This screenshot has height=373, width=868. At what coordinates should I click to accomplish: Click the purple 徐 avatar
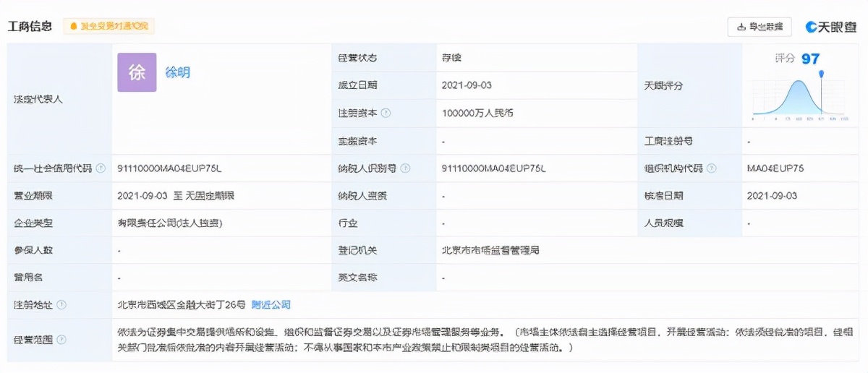[137, 72]
